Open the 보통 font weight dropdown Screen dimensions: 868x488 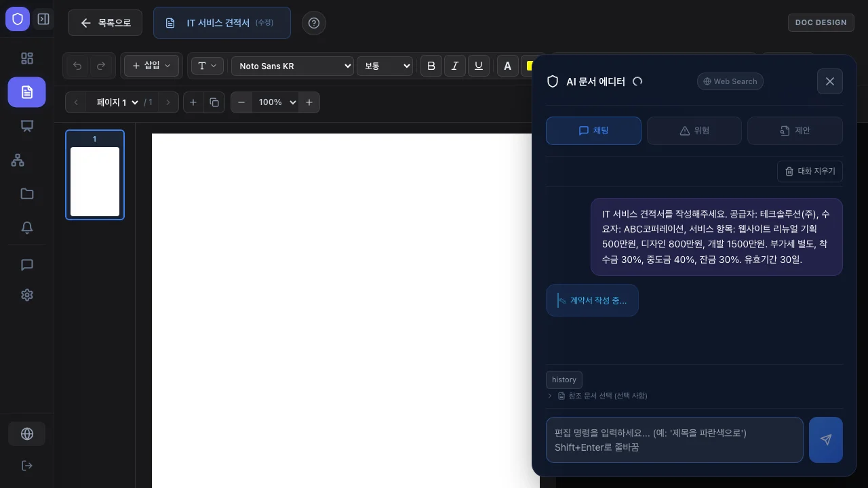384,66
